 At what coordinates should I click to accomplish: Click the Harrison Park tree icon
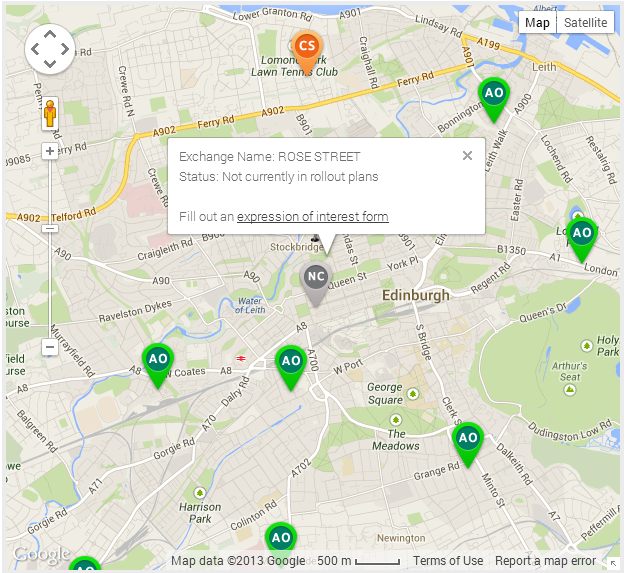200,493
